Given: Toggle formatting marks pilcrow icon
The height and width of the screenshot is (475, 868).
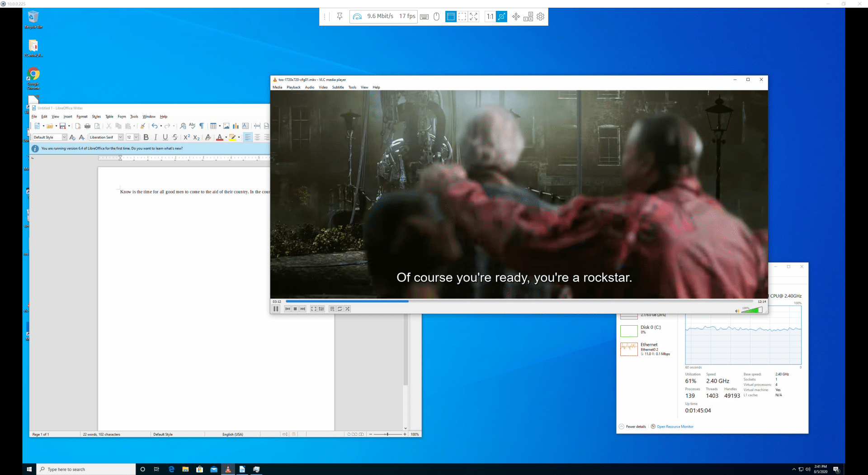Looking at the screenshot, I should click(202, 126).
